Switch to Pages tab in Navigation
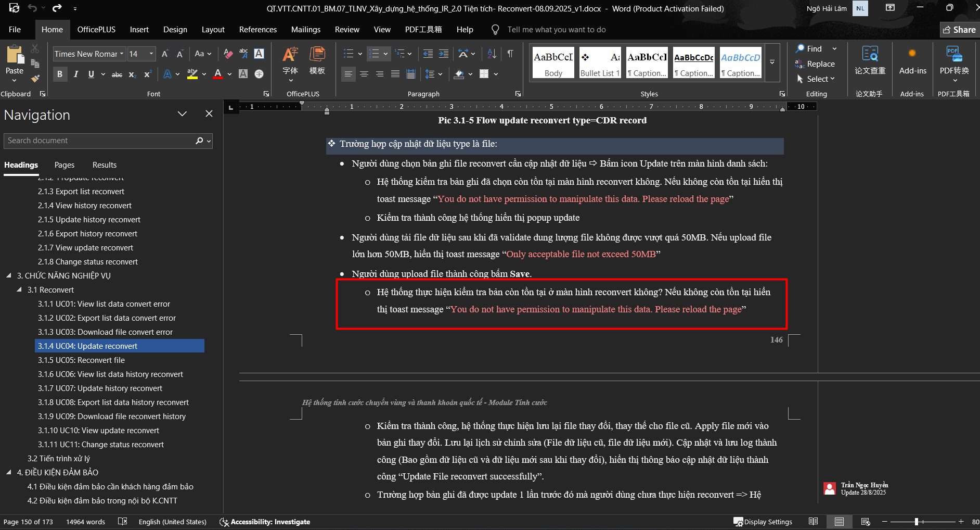Viewport: 980px width, 530px height. point(65,165)
